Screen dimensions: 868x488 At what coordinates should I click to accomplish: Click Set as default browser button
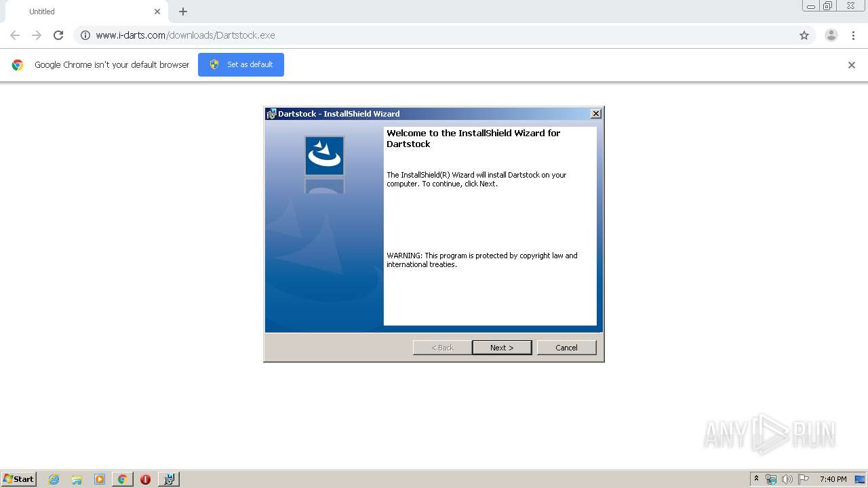pos(241,64)
